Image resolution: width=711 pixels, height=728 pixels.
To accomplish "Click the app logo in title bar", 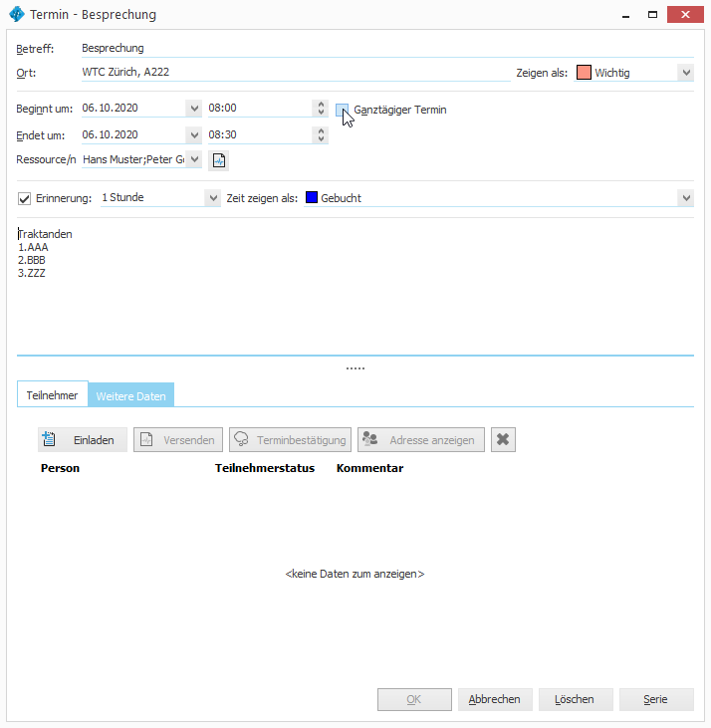I will (x=17, y=14).
